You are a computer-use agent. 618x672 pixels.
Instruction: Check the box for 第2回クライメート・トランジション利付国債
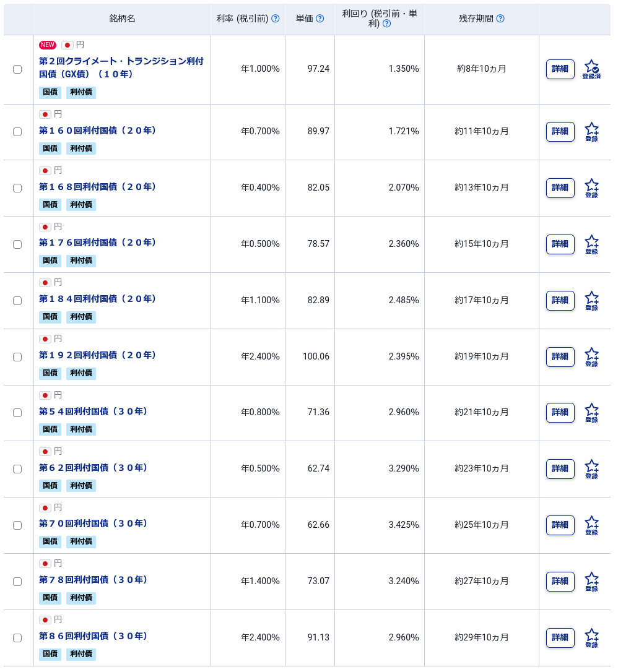click(17, 69)
